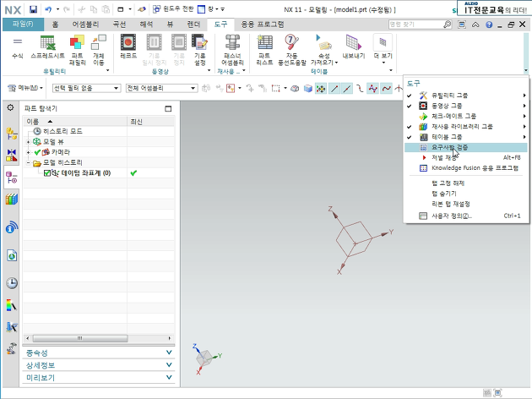This screenshot has width=532, height=399.
Task: Click the 최신 column header
Action: point(151,122)
